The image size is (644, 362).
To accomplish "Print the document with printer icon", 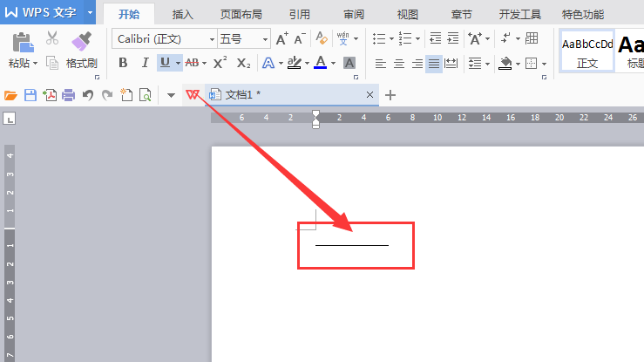I will 69,95.
